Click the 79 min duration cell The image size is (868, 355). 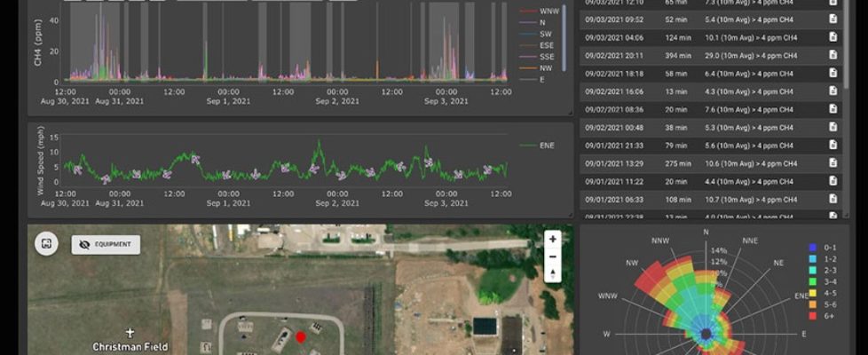pos(676,146)
